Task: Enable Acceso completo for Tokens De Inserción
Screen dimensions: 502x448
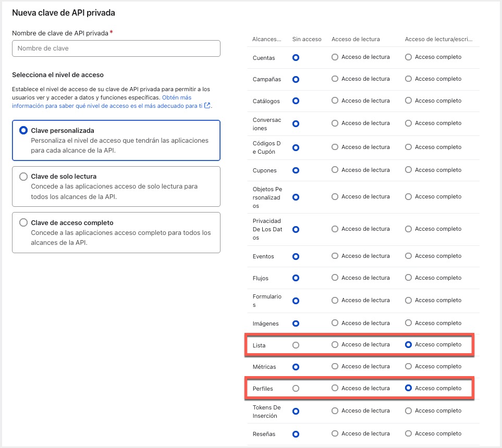Action: (x=409, y=411)
